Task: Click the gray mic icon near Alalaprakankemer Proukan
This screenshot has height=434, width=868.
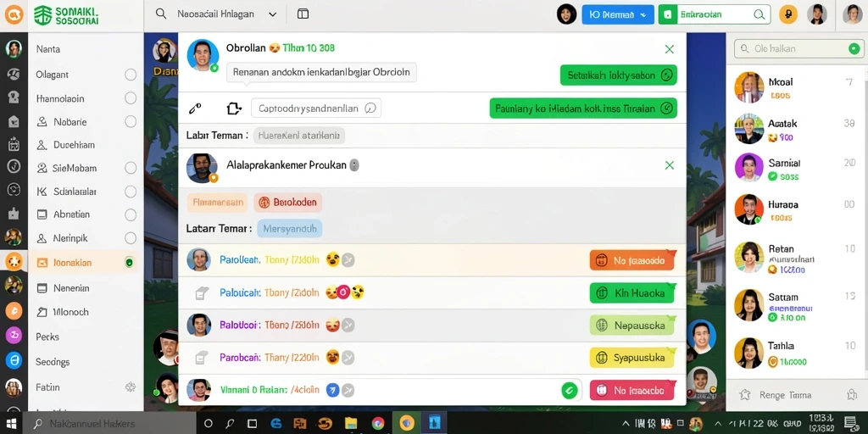Action: click(355, 165)
